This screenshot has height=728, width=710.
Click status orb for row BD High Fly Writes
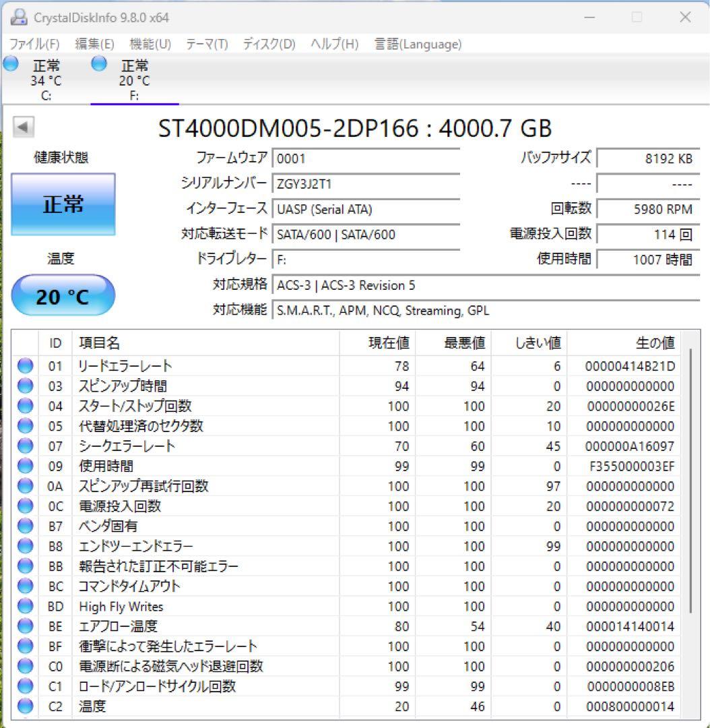pyautogui.click(x=26, y=606)
